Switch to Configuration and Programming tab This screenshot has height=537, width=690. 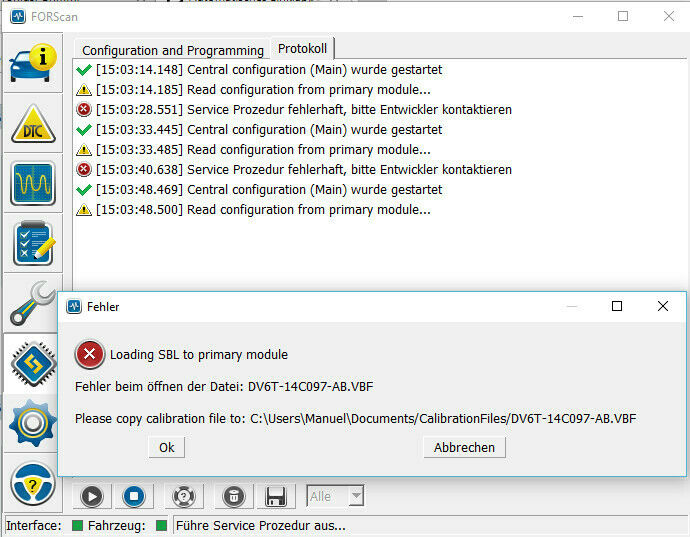[173, 50]
